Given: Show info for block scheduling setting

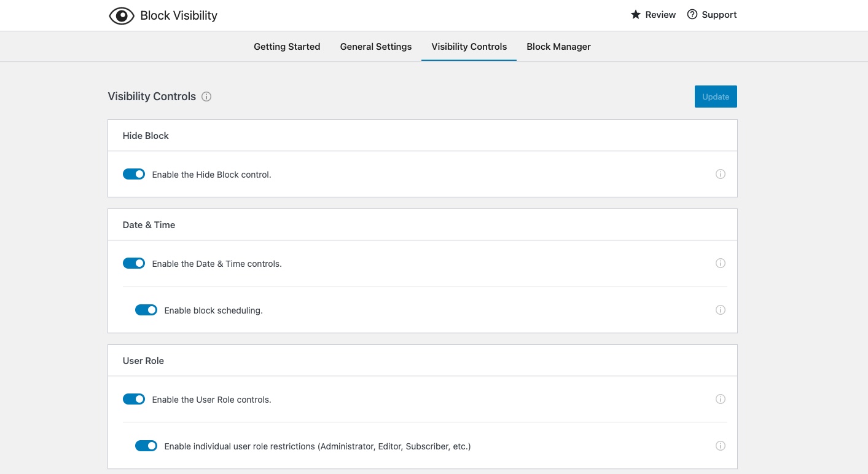Looking at the screenshot, I should point(721,310).
